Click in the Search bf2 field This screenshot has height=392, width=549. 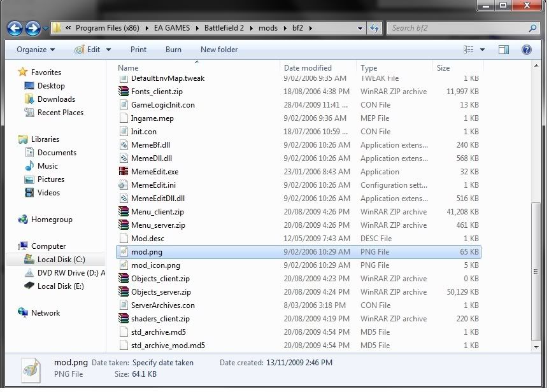(459, 28)
